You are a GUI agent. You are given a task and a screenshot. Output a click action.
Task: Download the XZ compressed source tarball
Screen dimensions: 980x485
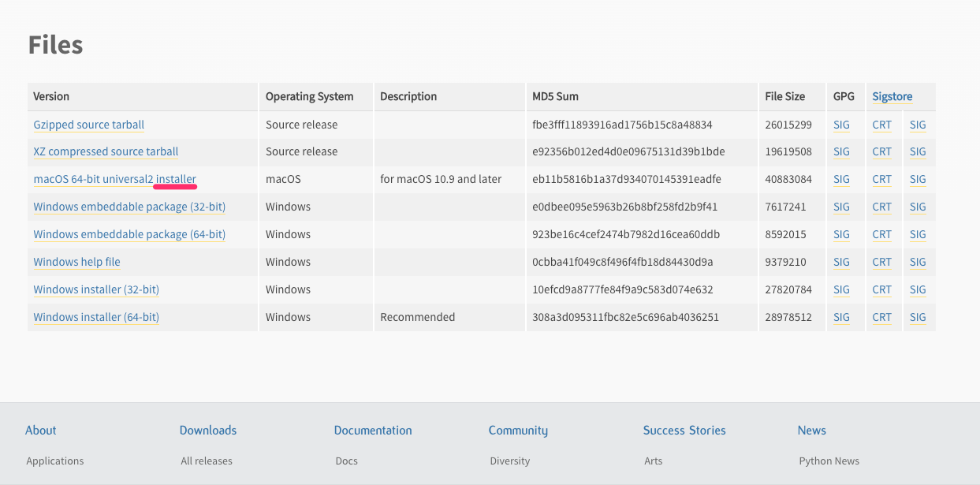pyautogui.click(x=106, y=151)
